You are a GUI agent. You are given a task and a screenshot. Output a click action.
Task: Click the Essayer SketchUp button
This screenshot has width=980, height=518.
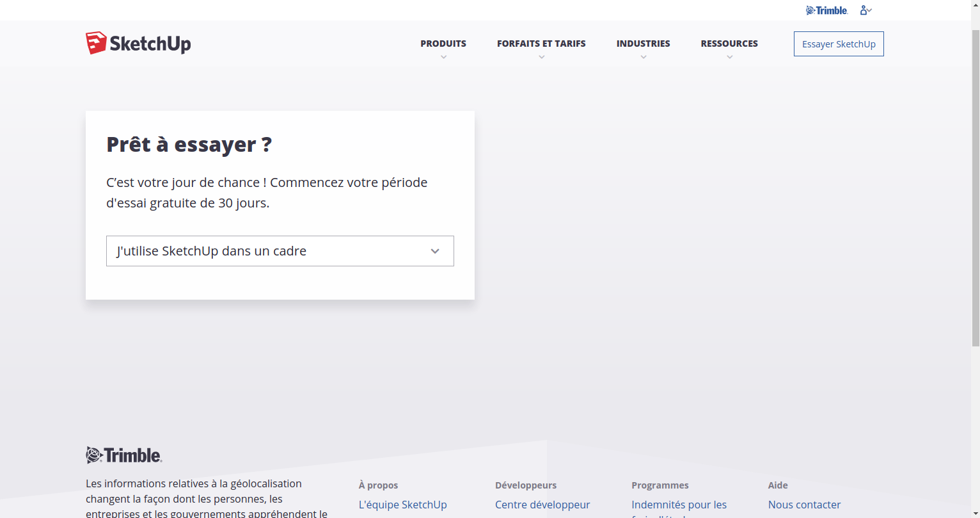point(839,44)
